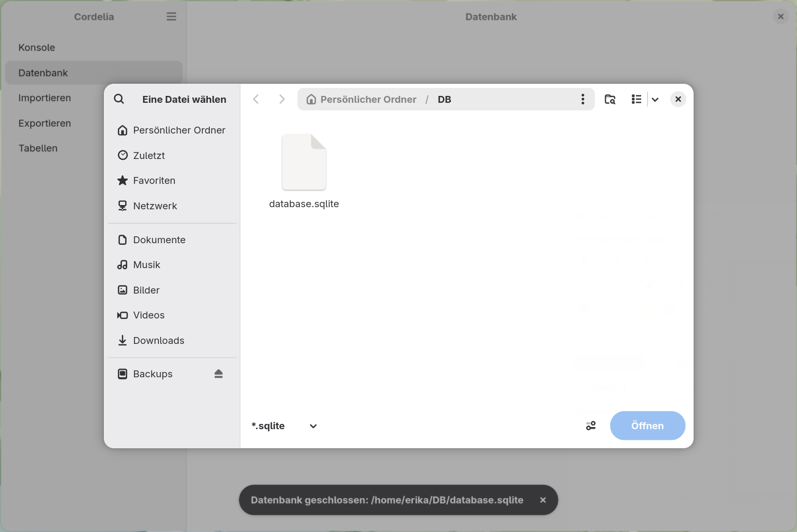797x532 pixels.
Task: Open the Musik folder
Action: [x=172, y=265]
